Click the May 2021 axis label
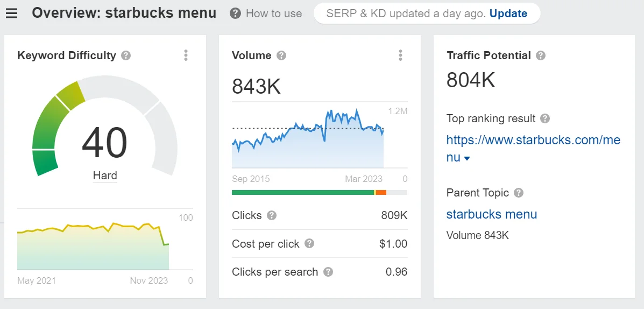The height and width of the screenshot is (309, 644). pyautogui.click(x=37, y=281)
